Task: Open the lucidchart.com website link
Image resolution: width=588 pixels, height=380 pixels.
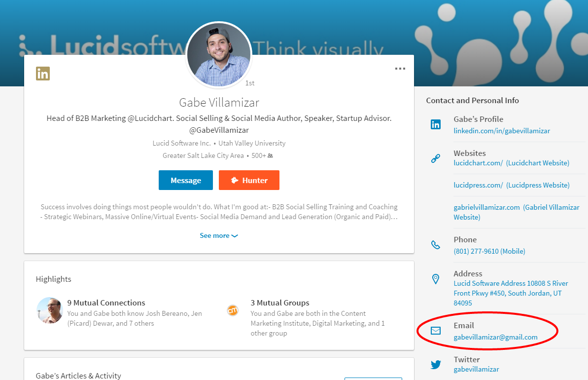Action: pyautogui.click(x=512, y=163)
